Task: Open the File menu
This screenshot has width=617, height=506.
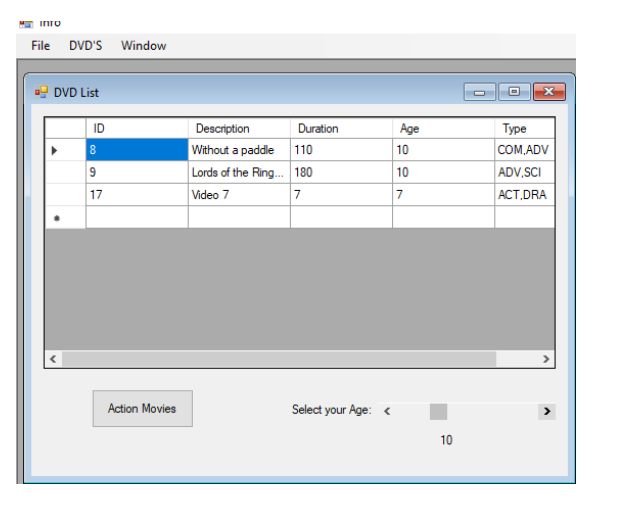Action: (41, 46)
